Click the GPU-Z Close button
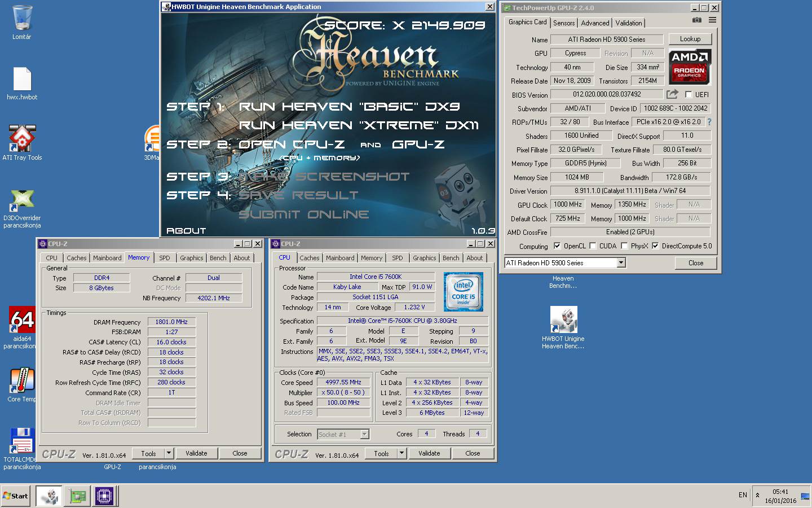 pyautogui.click(x=696, y=262)
